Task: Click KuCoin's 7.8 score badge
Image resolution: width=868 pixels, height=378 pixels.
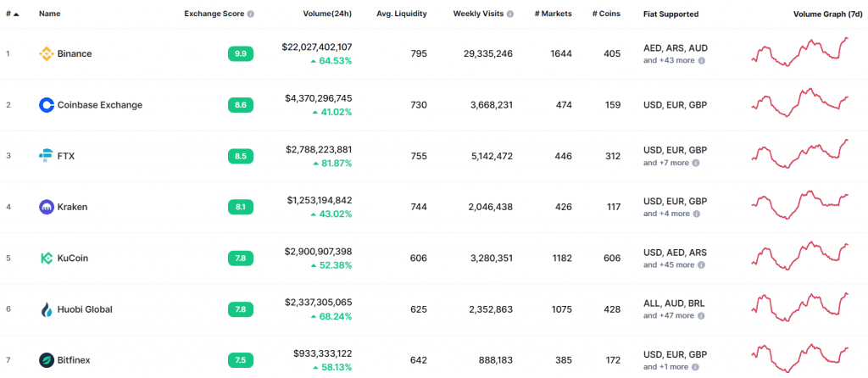Action: [241, 258]
